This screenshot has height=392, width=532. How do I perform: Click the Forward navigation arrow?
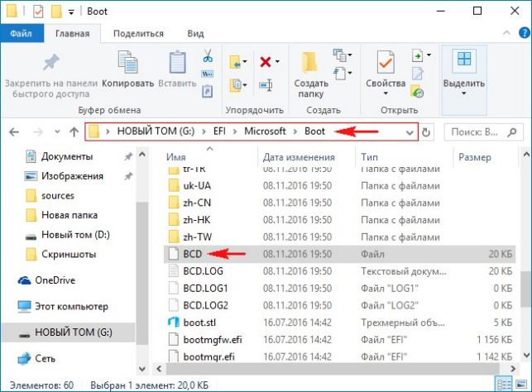38,132
